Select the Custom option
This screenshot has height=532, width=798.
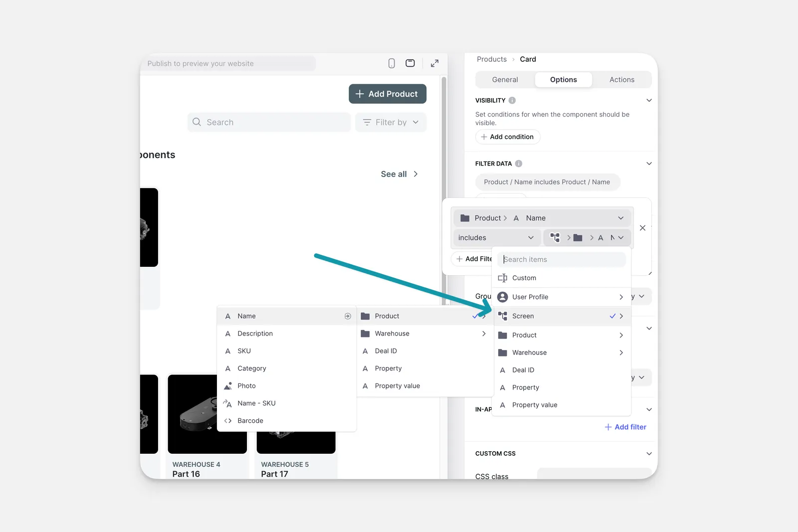pos(562,278)
